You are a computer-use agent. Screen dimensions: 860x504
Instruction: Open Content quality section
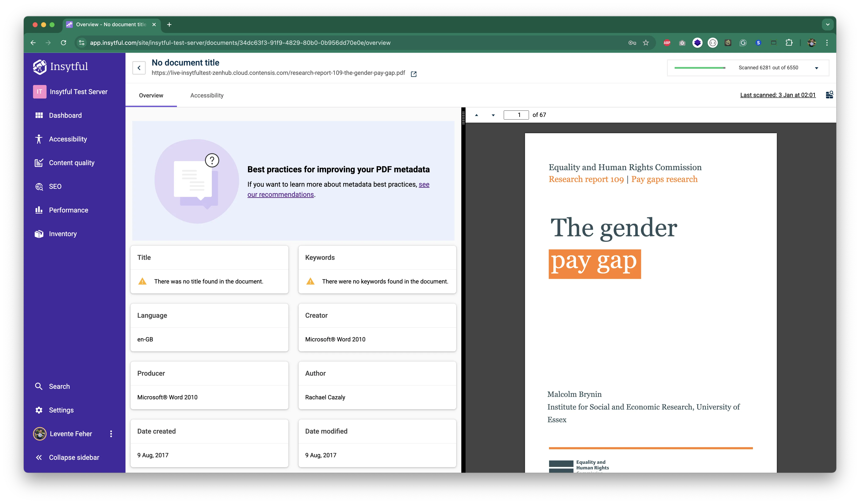(71, 163)
